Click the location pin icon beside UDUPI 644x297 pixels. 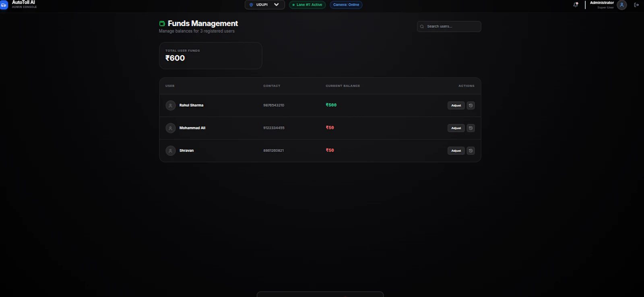252,5
